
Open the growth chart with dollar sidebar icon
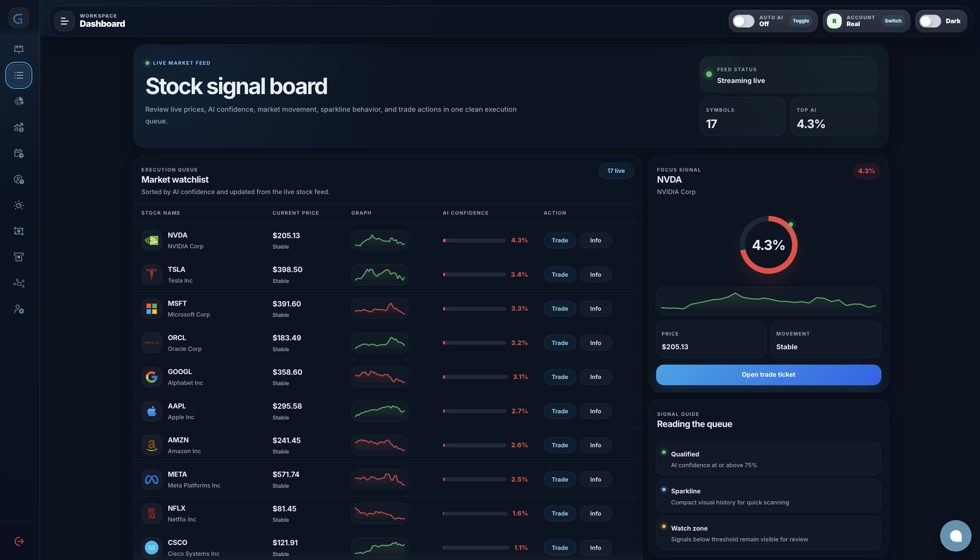click(x=19, y=127)
